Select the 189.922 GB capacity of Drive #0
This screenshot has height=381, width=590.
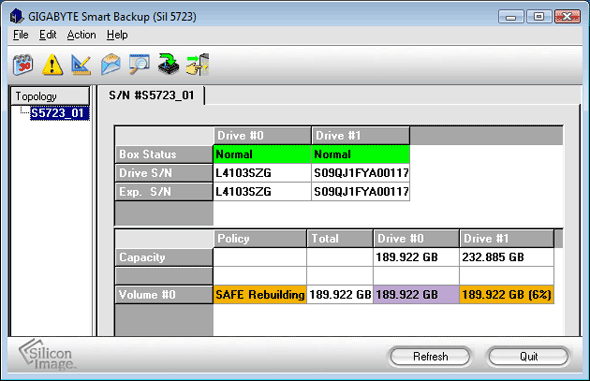pos(416,257)
